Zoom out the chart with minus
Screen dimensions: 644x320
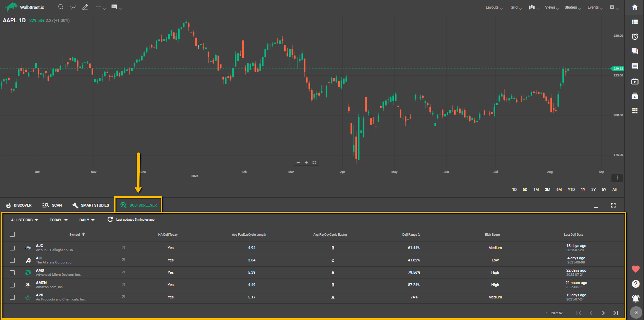click(x=298, y=162)
